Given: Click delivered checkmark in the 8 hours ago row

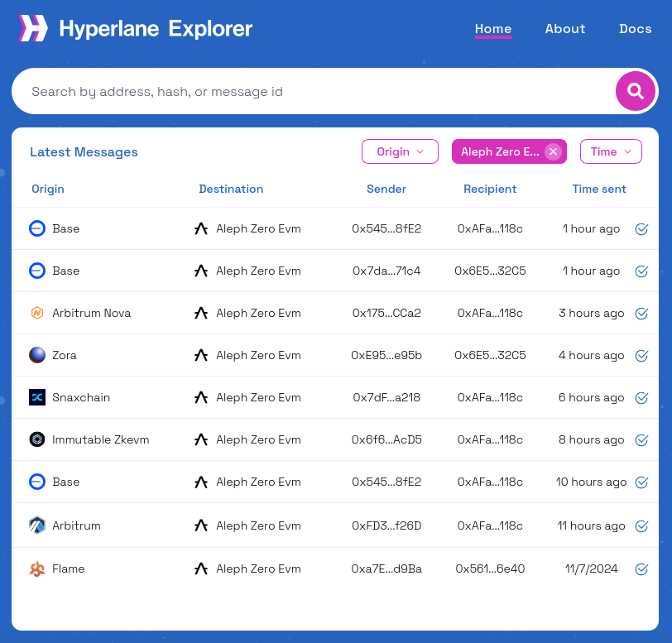Looking at the screenshot, I should 641,439.
